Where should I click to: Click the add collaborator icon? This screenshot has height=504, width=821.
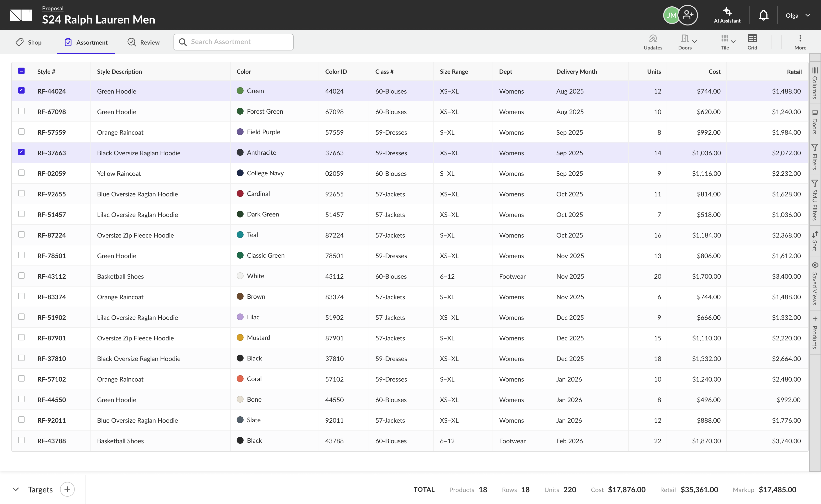click(688, 15)
